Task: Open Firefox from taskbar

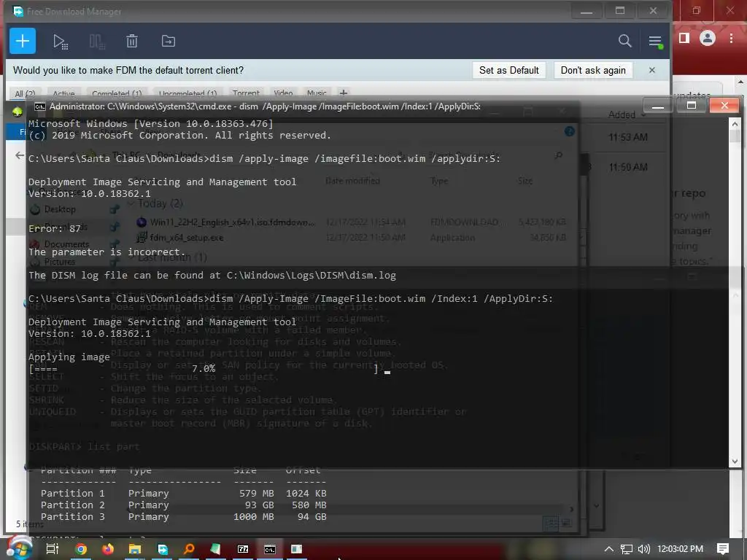Action: tap(108, 549)
